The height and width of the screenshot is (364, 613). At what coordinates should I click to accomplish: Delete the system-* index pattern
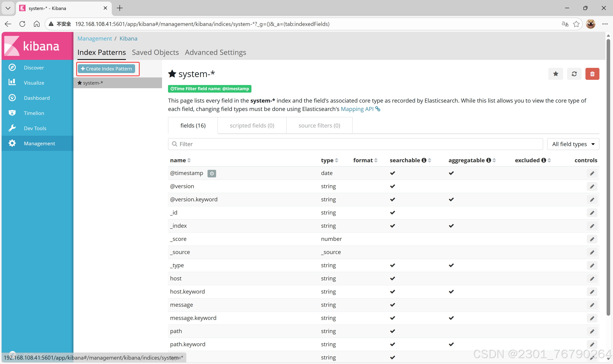point(592,74)
